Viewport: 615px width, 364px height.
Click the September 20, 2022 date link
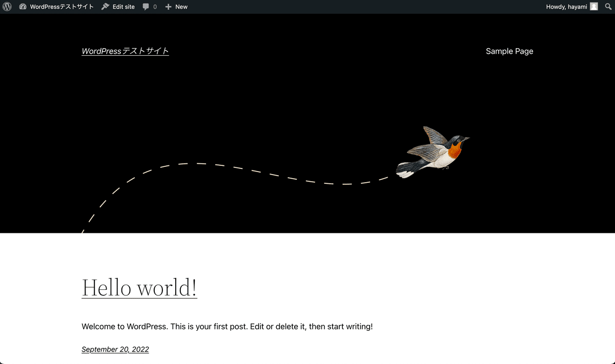(x=115, y=350)
